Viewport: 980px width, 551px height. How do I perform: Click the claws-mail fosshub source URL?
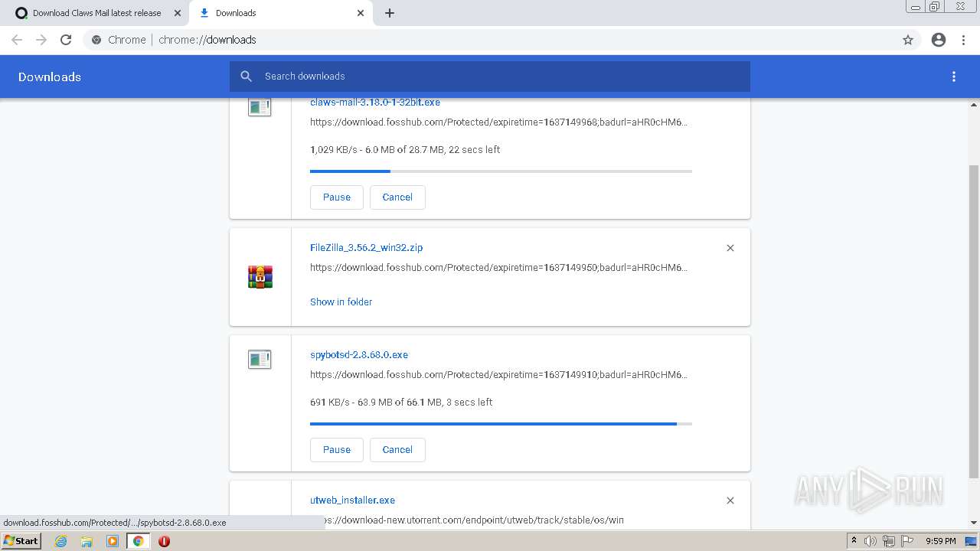(x=498, y=122)
